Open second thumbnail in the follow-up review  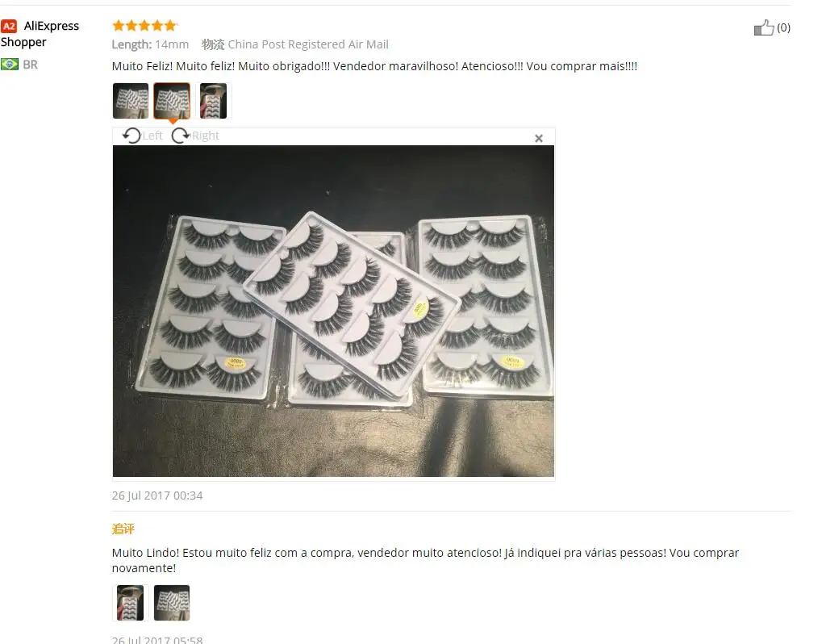click(x=172, y=603)
